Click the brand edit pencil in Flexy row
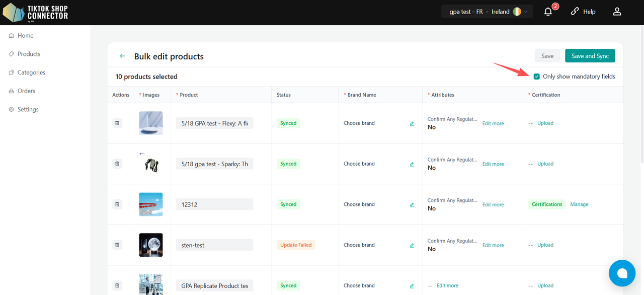Image resolution: width=644 pixels, height=295 pixels. coord(412,123)
